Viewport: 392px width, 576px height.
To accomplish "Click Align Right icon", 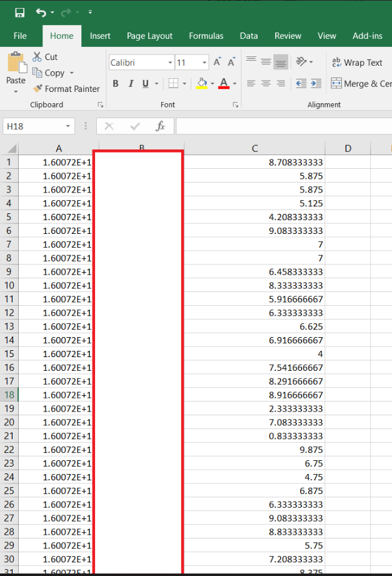I will coord(281,83).
